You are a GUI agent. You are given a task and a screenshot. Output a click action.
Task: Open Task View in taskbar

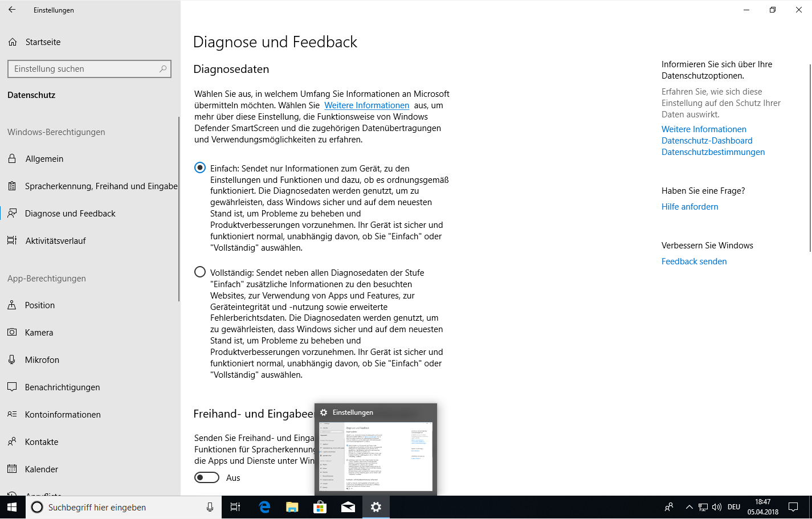coord(235,507)
